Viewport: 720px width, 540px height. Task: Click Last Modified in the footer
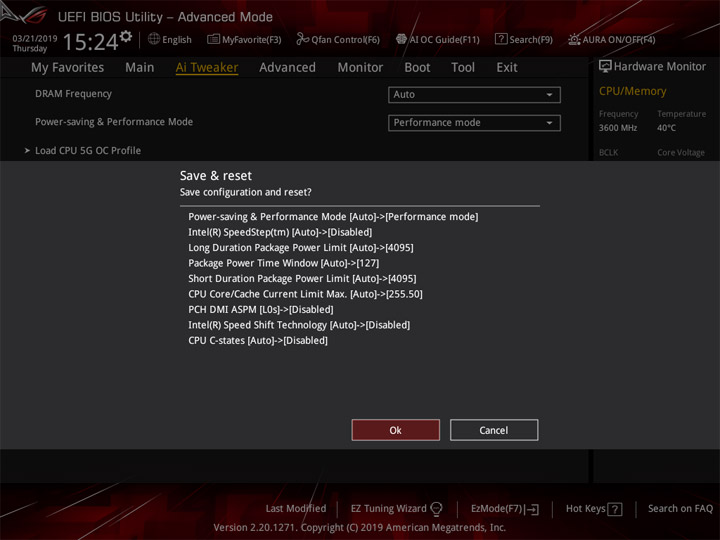click(x=296, y=508)
